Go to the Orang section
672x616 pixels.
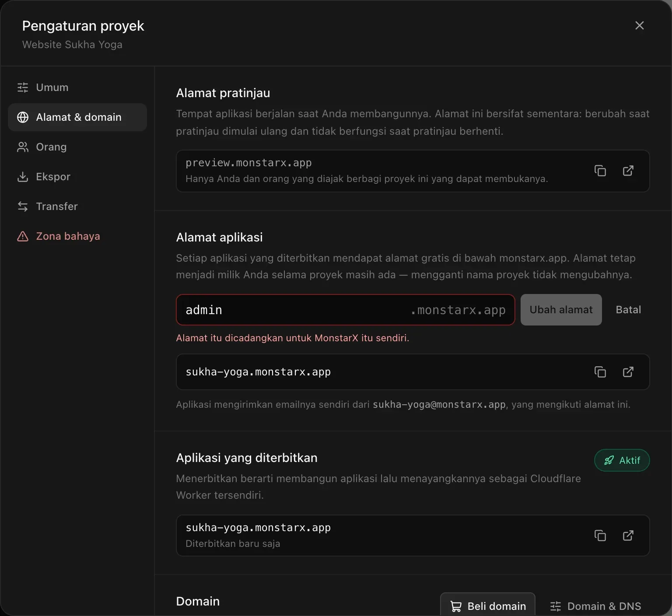coord(77,147)
